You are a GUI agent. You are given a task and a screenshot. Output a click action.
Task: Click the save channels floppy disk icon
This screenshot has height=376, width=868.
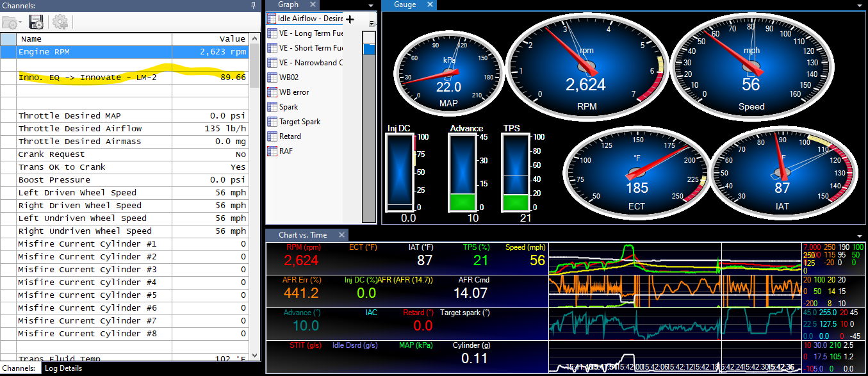(x=37, y=22)
